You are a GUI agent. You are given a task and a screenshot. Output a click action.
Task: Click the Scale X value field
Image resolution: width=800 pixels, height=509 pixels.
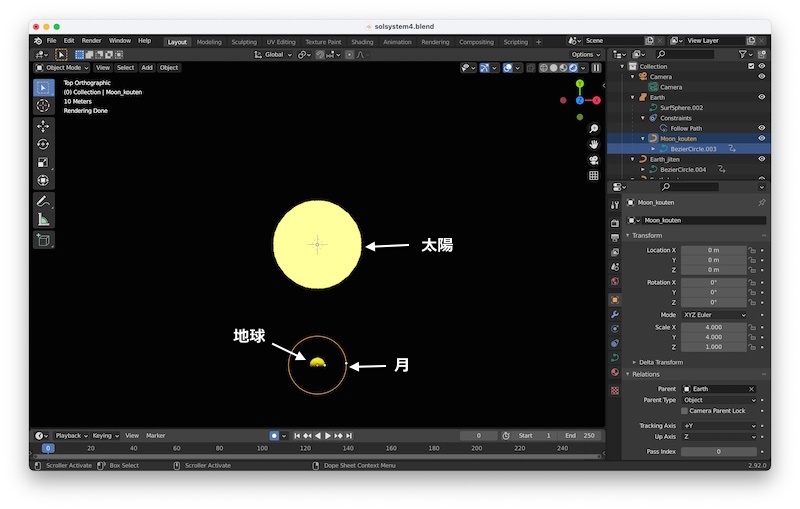[x=714, y=327]
